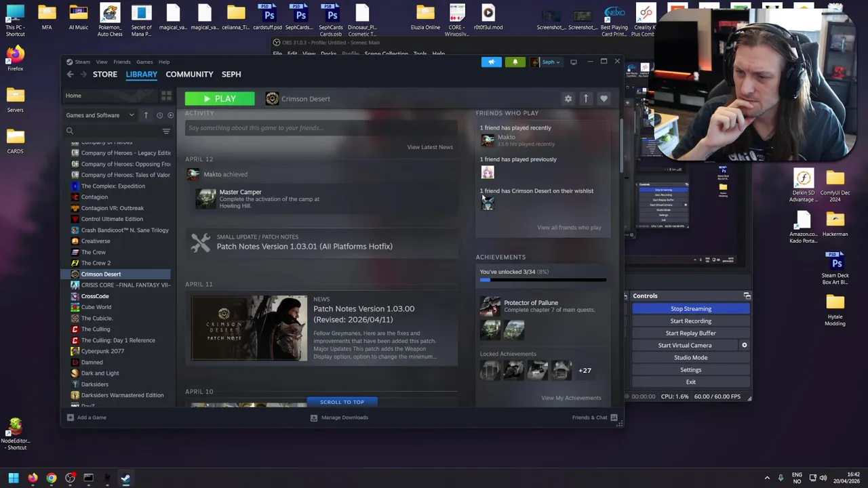Open Seph account dropdown menu
Image resolution: width=868 pixels, height=488 pixels.
pyautogui.click(x=547, y=62)
